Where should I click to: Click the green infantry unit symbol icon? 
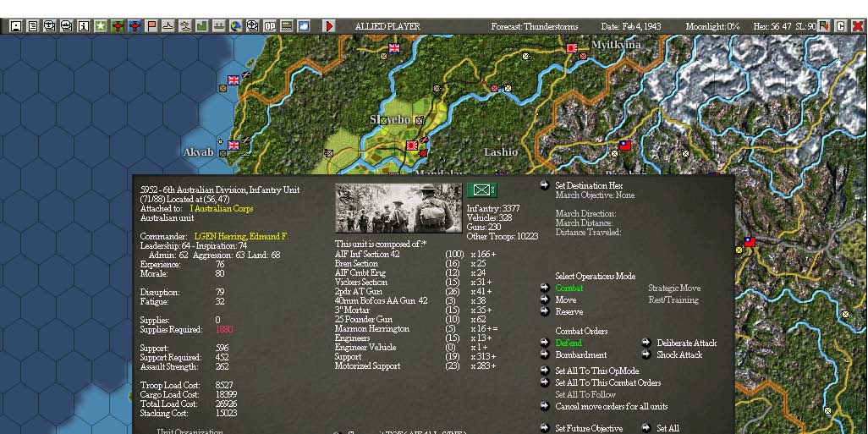[x=481, y=190]
